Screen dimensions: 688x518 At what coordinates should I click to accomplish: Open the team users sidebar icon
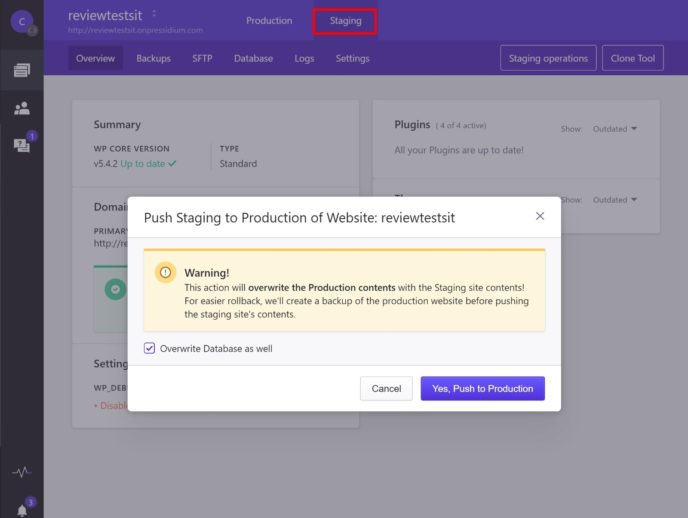[22, 108]
